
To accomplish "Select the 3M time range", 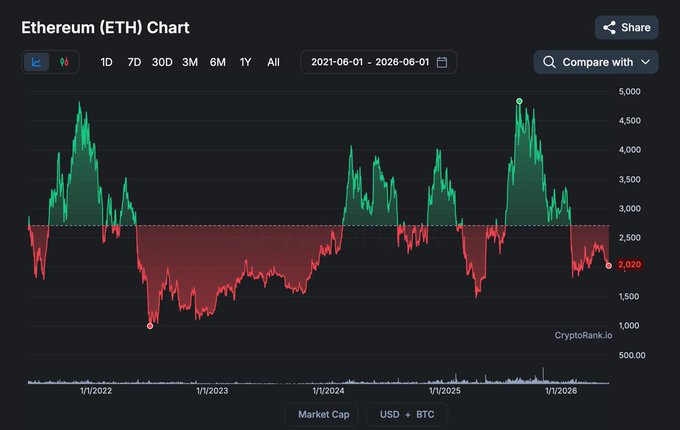I will (190, 62).
